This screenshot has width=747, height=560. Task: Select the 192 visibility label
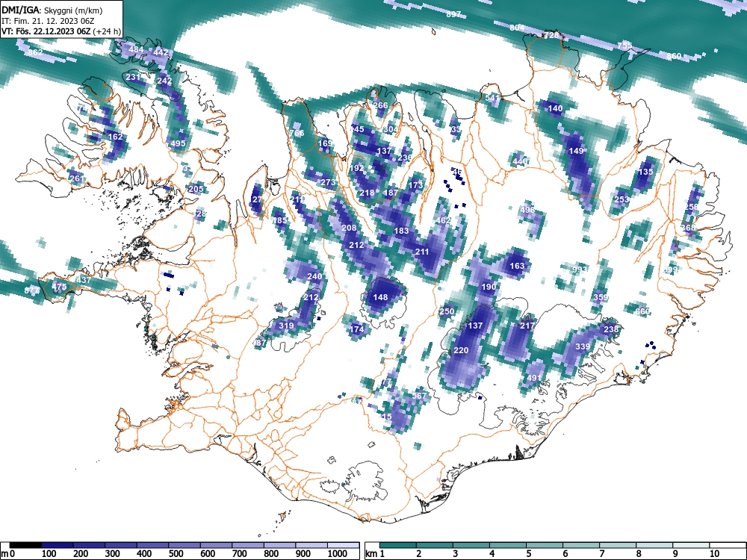(356, 168)
